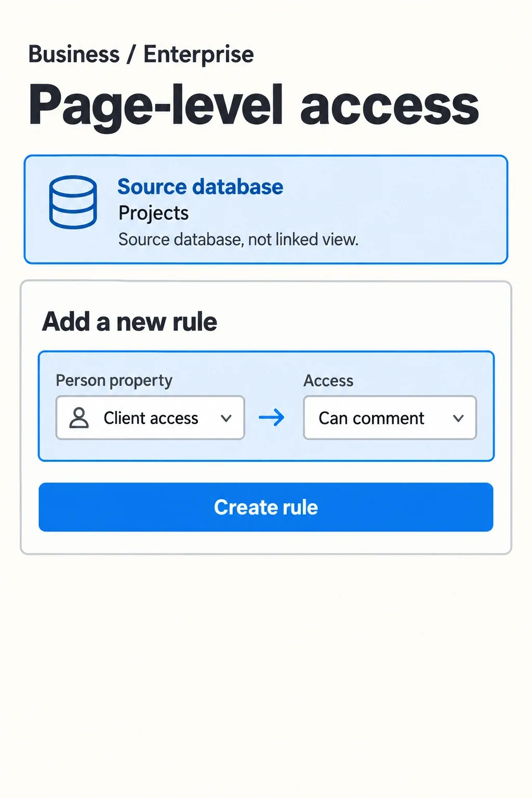Click 'Source database, not linked view.' text
The height and width of the screenshot is (798, 532).
click(x=238, y=240)
